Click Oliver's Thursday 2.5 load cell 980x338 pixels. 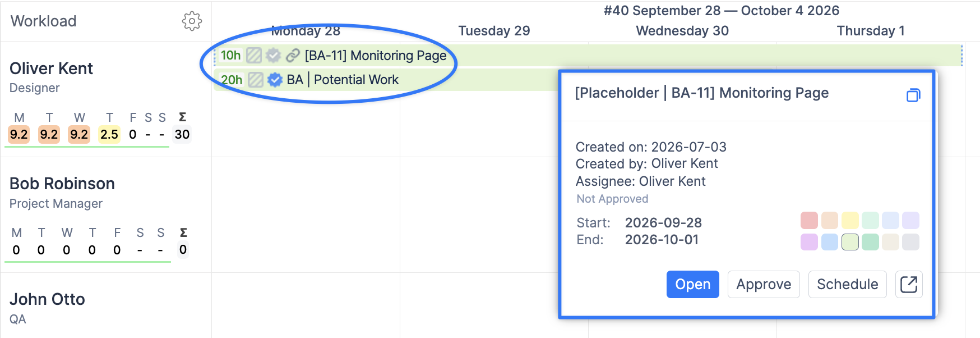pos(109,134)
